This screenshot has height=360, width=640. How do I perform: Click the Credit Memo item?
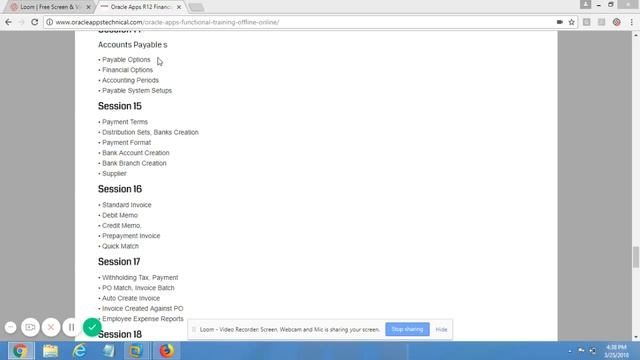tap(122, 225)
